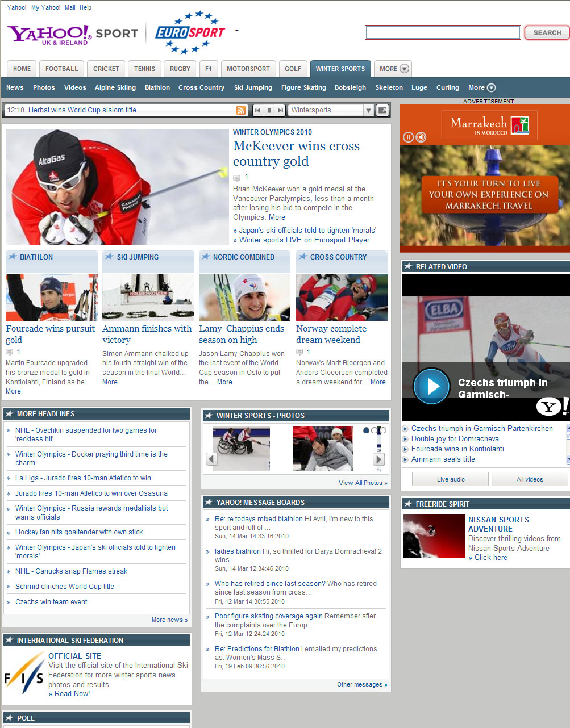This screenshot has width=570, height=728.
Task: Expand the MORE sports tab dropdown
Action: pyautogui.click(x=394, y=69)
